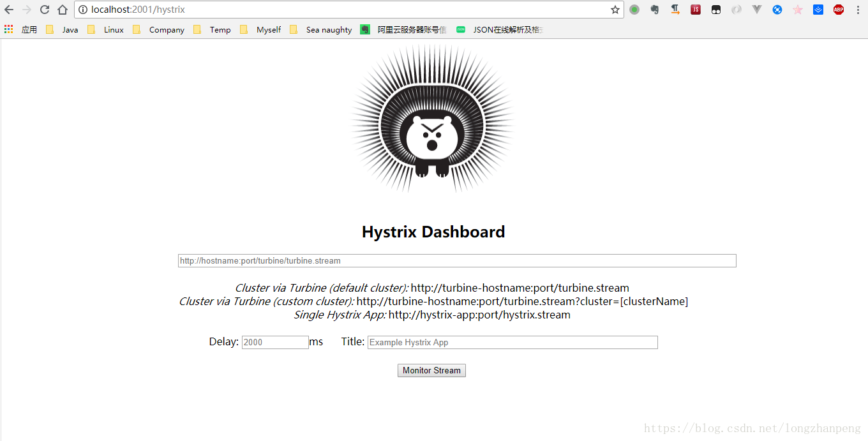
Task: Click the 'Single Hystrix App:' label
Action: 340,315
